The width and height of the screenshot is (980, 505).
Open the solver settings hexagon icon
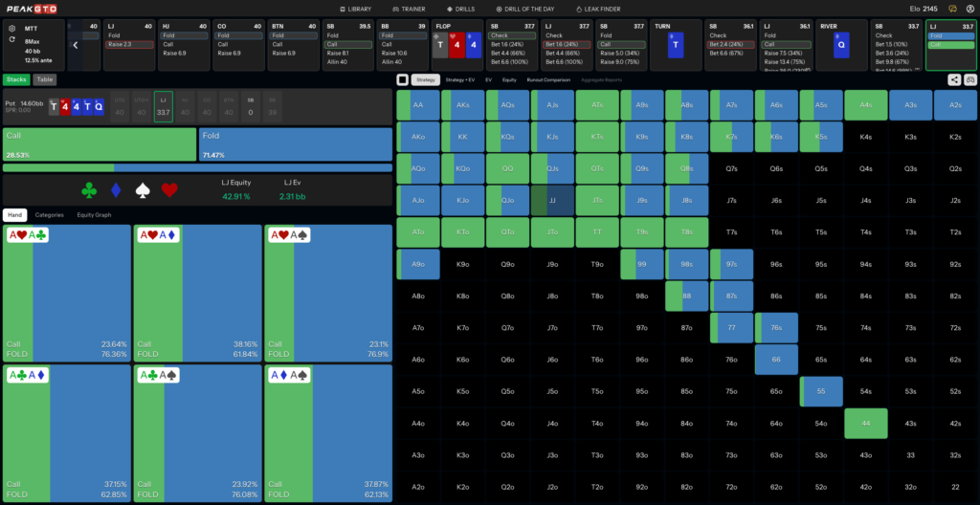point(12,28)
